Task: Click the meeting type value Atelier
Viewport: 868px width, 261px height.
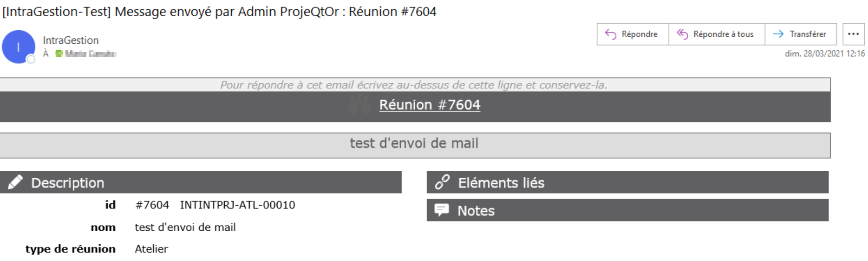Action: (x=151, y=249)
